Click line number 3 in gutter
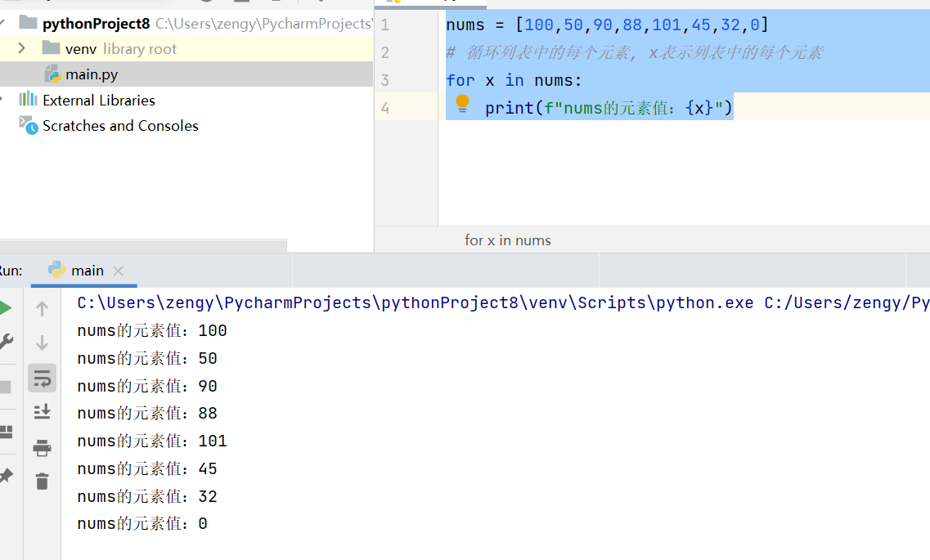 click(x=385, y=80)
